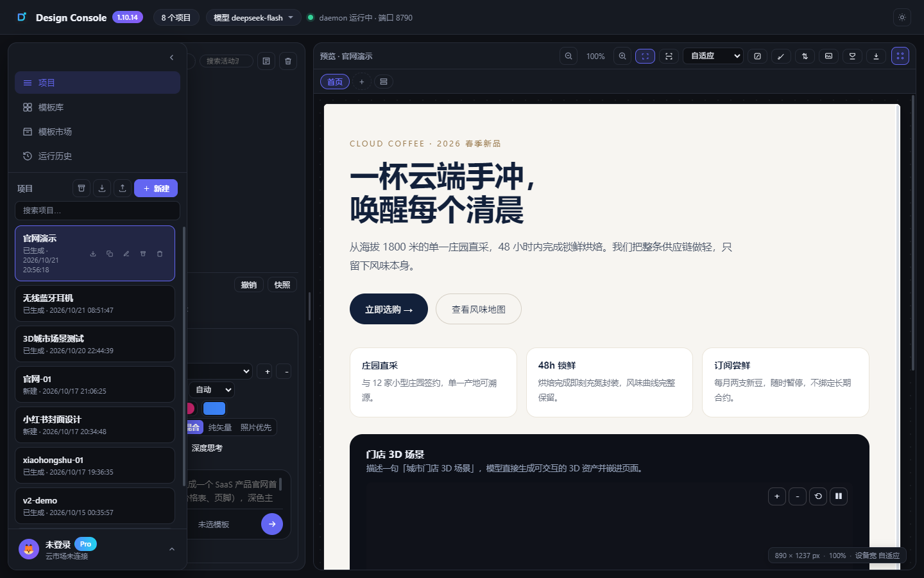This screenshot has width=924, height=578.
Task: Duplicate the 官网演示 project via copy icon
Action: coord(110,254)
